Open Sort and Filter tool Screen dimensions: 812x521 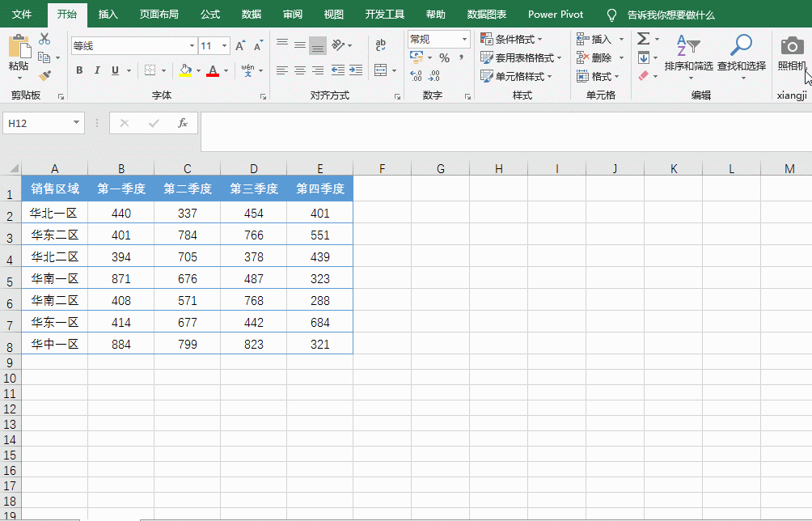point(689,57)
